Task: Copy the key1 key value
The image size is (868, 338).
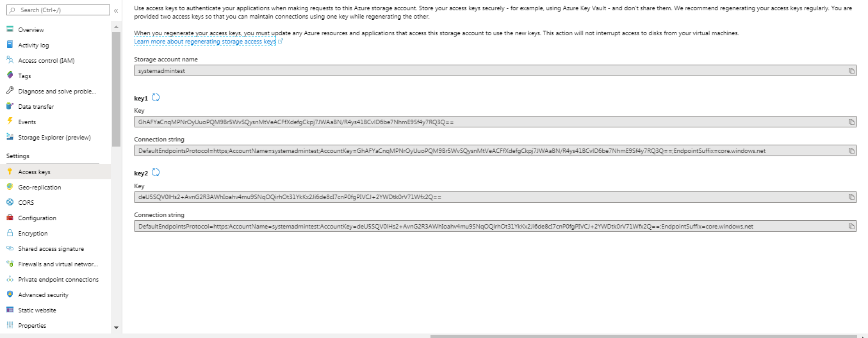Action: pyautogui.click(x=851, y=122)
